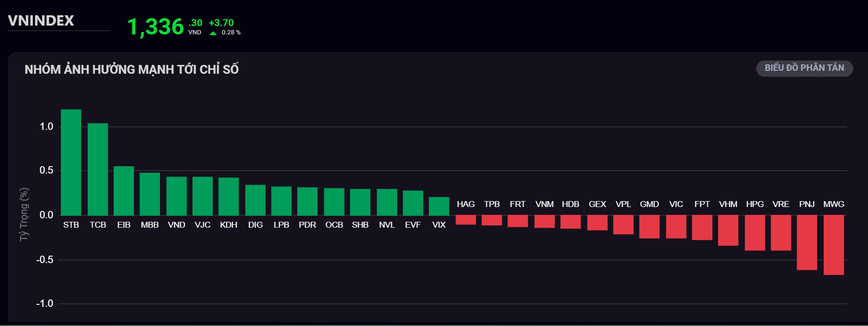This screenshot has height=326, width=868.
Task: Click the VIC ticker label
Action: [676, 204]
